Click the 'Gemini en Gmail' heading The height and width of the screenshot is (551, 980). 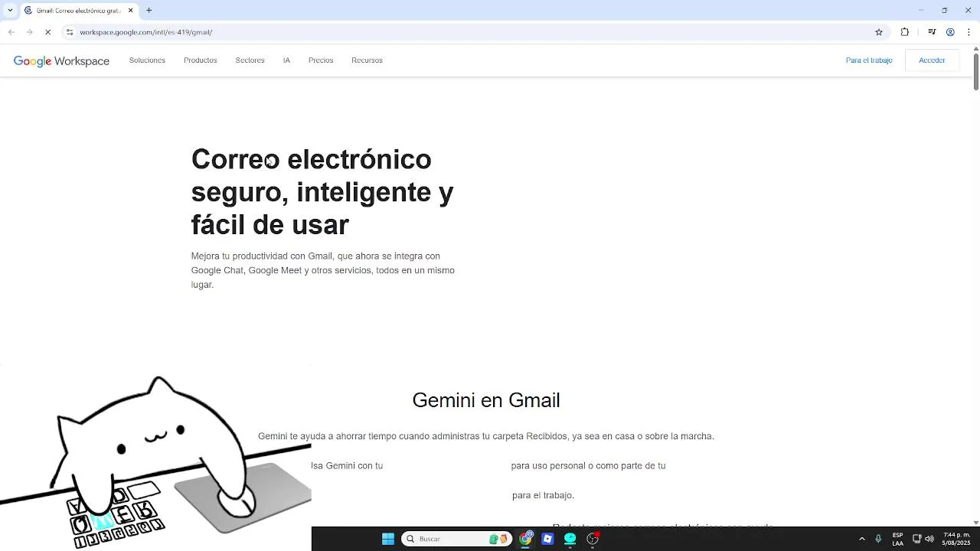[486, 400]
